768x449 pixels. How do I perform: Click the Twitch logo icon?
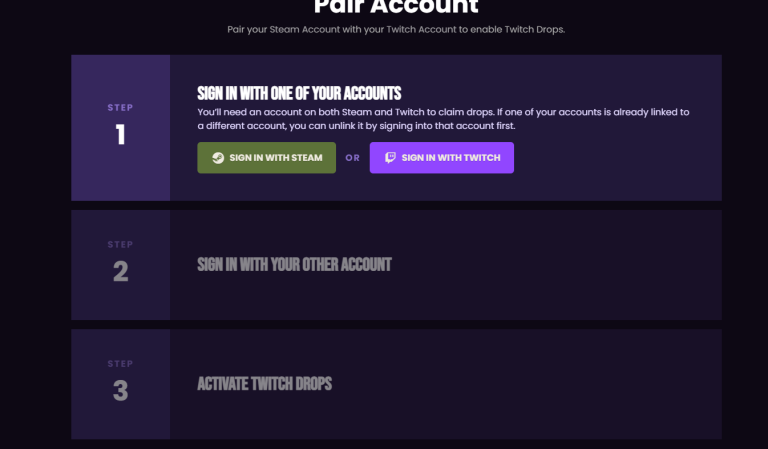coord(388,158)
